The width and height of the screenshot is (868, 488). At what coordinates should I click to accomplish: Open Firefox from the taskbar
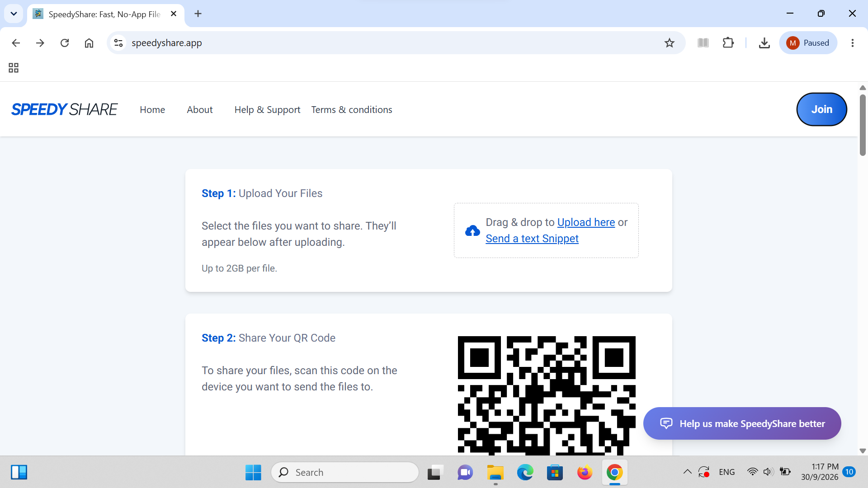tap(585, 473)
